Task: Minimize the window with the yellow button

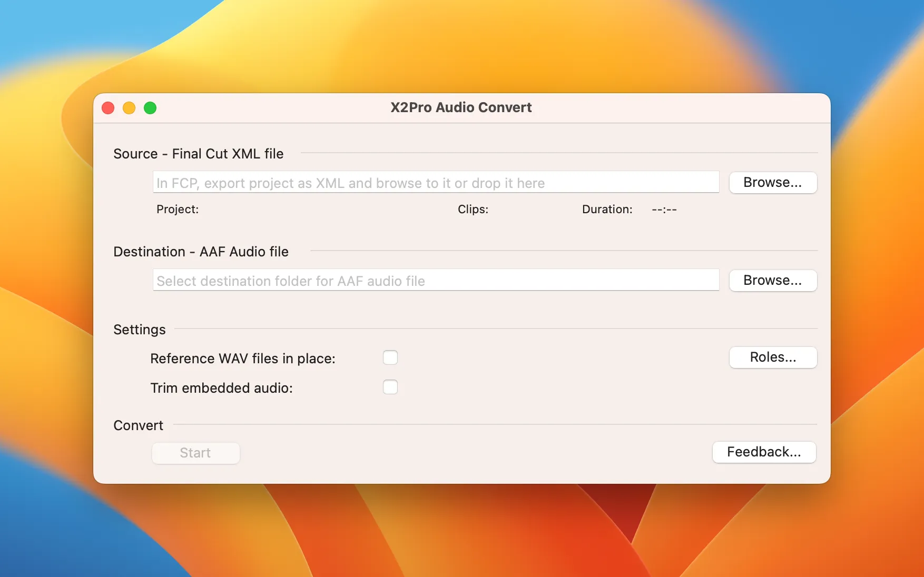Action: (x=129, y=108)
